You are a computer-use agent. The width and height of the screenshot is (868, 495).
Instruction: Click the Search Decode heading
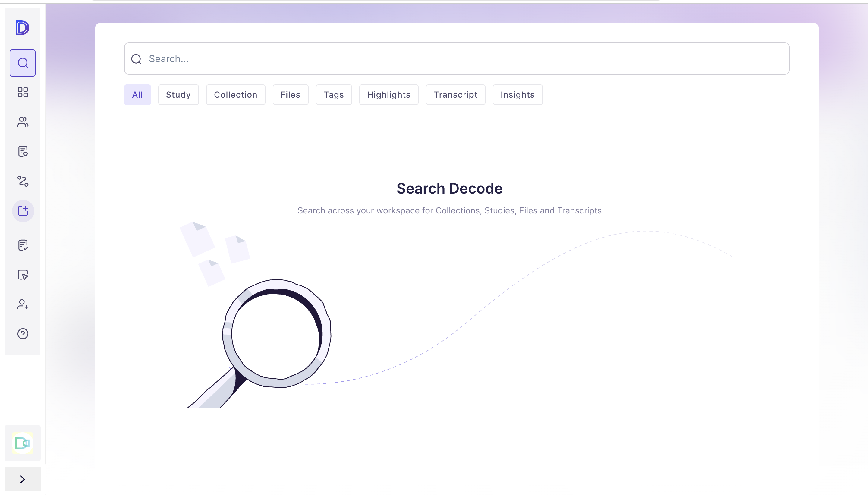pos(449,188)
